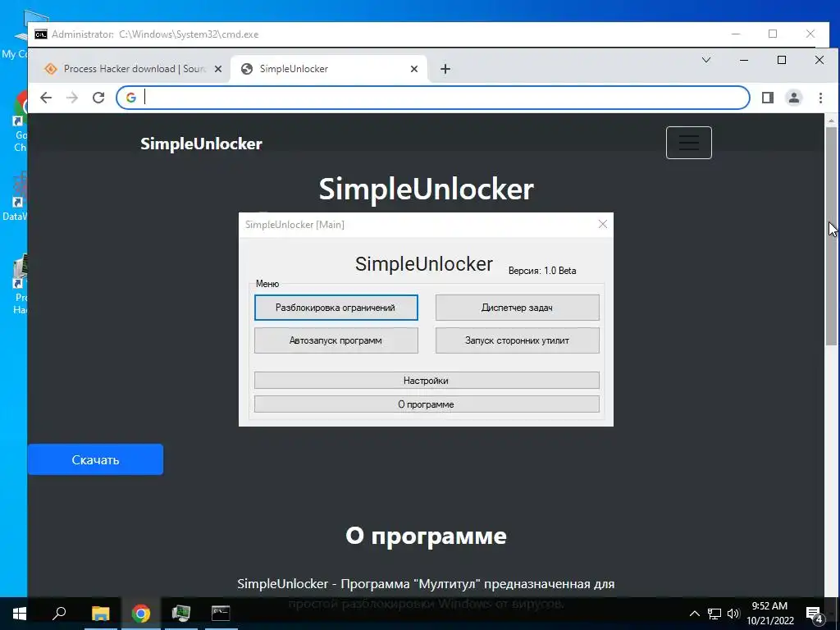
Task: Click the X in SimpleUnlocker [Main] preview
Action: click(x=603, y=225)
